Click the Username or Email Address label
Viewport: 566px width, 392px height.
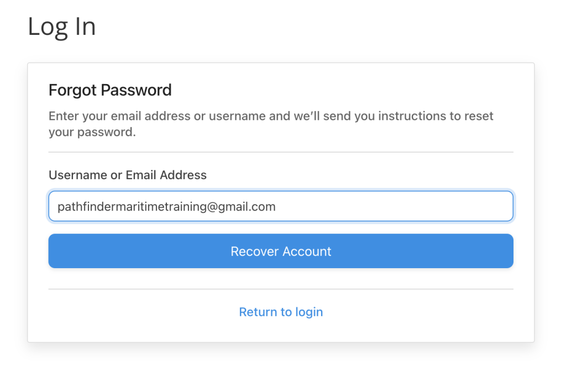click(128, 175)
